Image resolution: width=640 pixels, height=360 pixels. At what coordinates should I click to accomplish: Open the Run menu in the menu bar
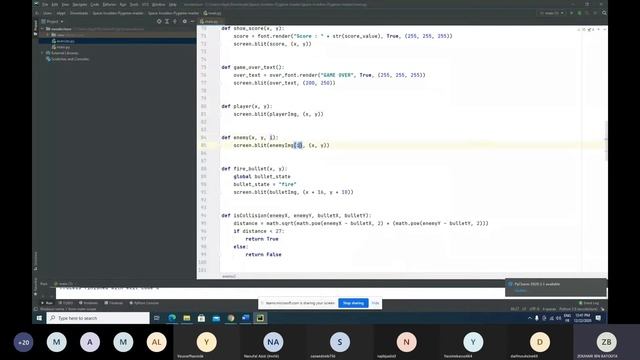[x=123, y=4]
